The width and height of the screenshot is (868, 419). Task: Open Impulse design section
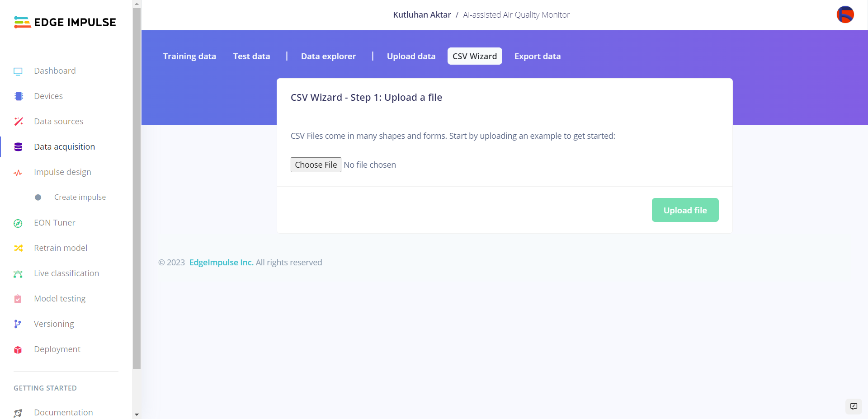click(x=63, y=172)
